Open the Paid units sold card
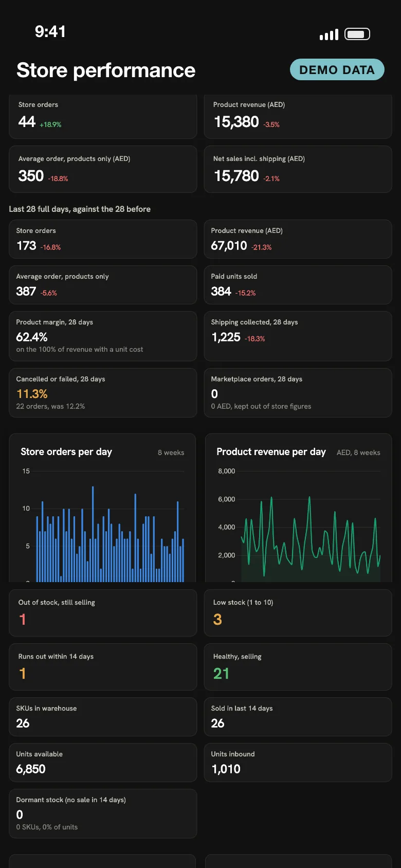Image resolution: width=401 pixels, height=868 pixels. coord(298,285)
